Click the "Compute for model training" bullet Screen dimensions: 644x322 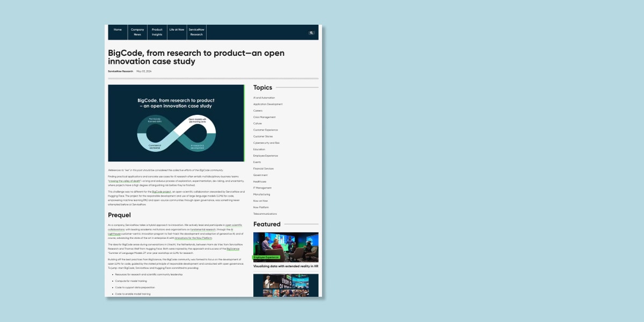click(x=130, y=281)
